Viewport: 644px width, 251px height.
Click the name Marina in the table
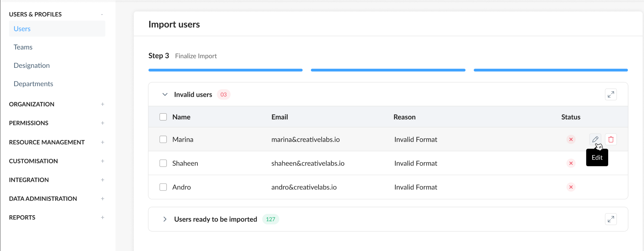pos(183,139)
